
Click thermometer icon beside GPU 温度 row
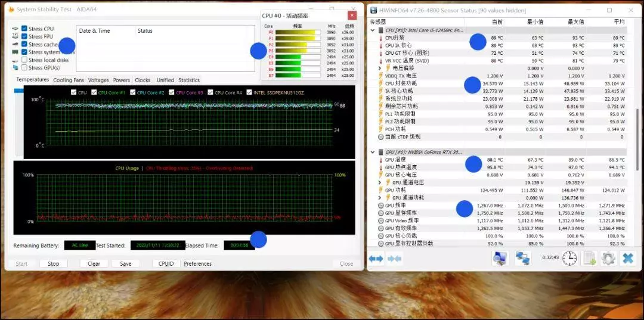pos(380,160)
